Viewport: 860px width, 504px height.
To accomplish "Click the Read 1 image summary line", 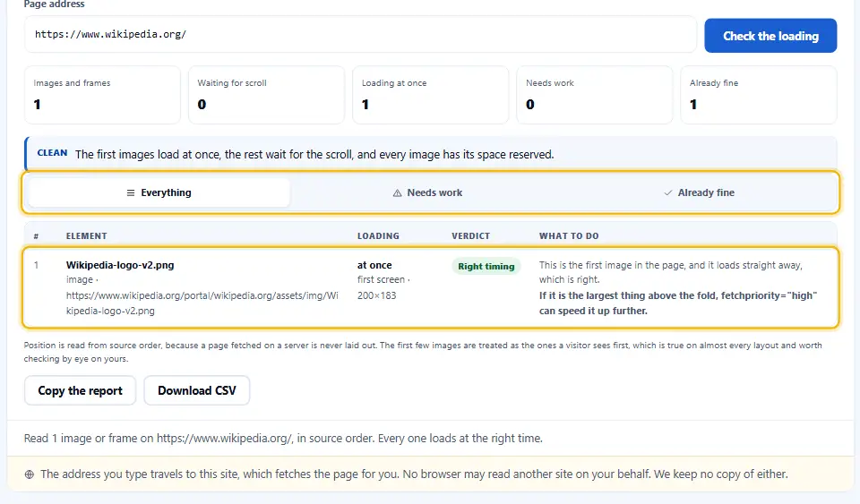I will point(283,439).
